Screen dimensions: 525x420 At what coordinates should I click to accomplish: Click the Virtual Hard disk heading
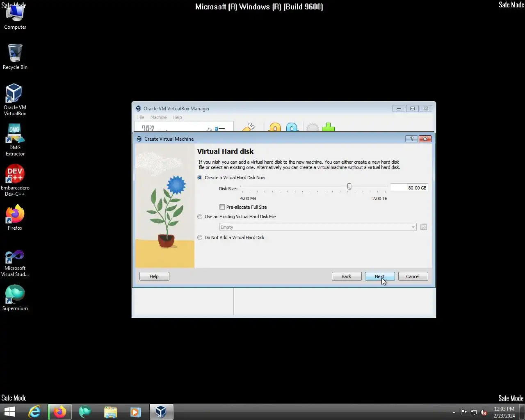225,151
